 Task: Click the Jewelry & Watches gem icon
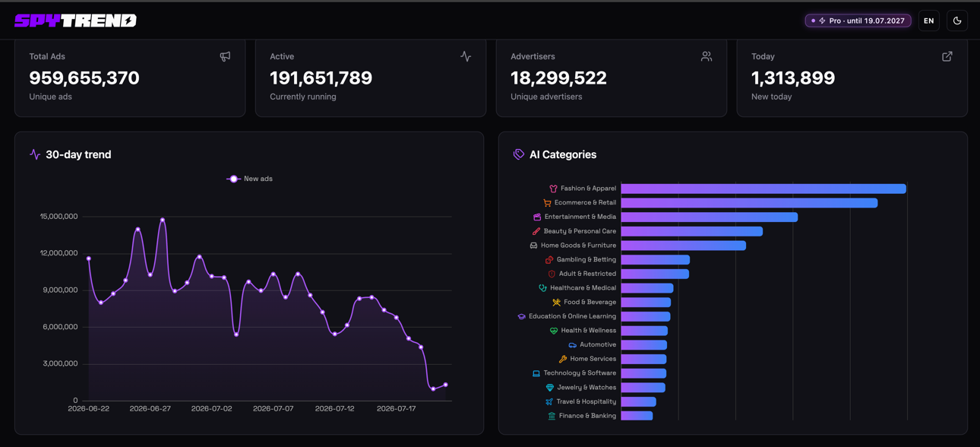549,388
